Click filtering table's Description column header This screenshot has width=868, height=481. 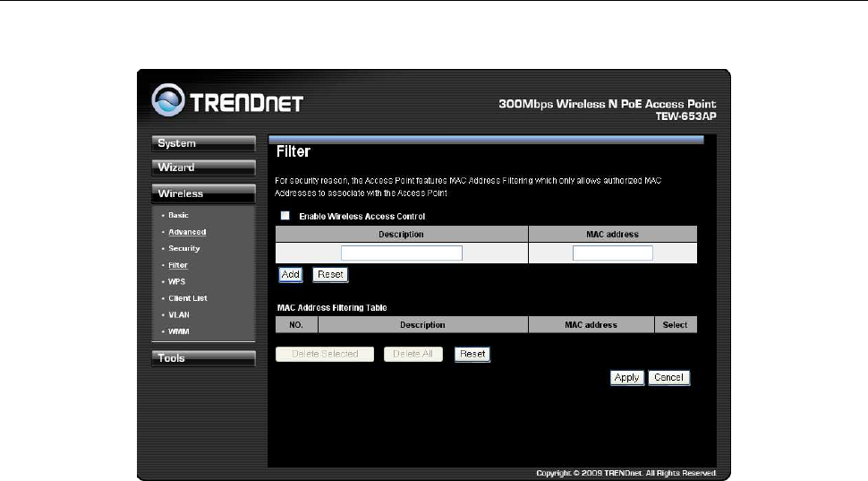click(423, 325)
